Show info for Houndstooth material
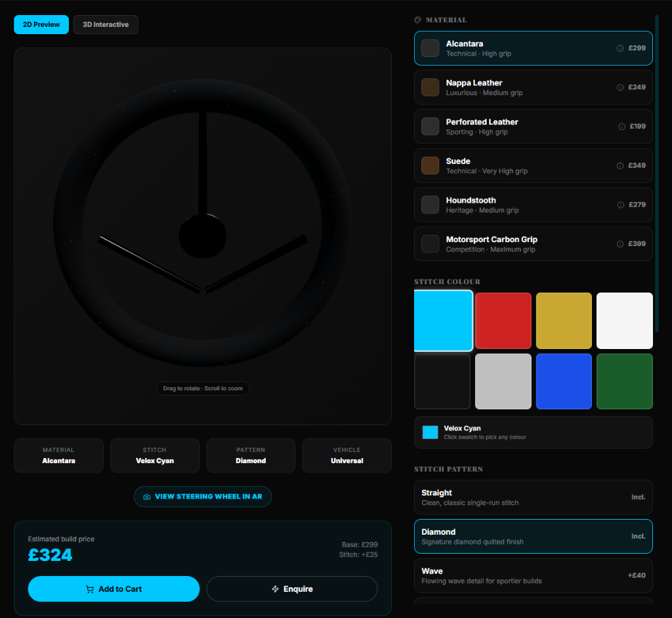The height and width of the screenshot is (618, 672). [620, 205]
